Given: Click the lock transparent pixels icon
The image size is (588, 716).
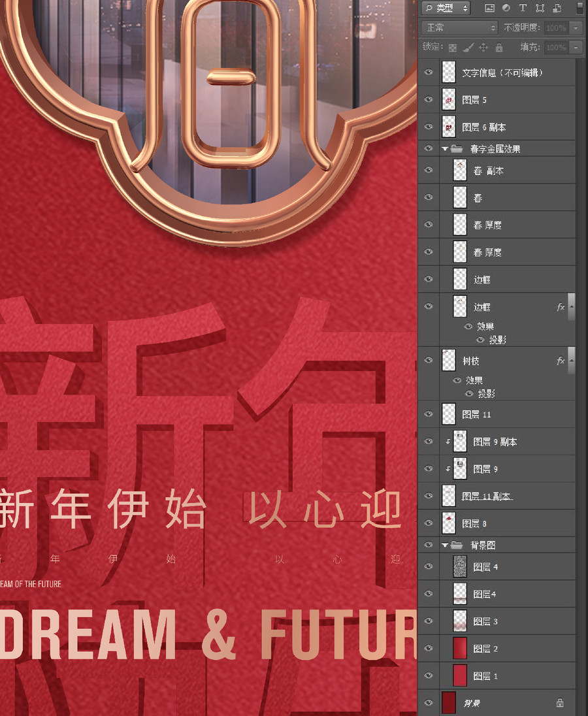Looking at the screenshot, I should coord(452,48).
